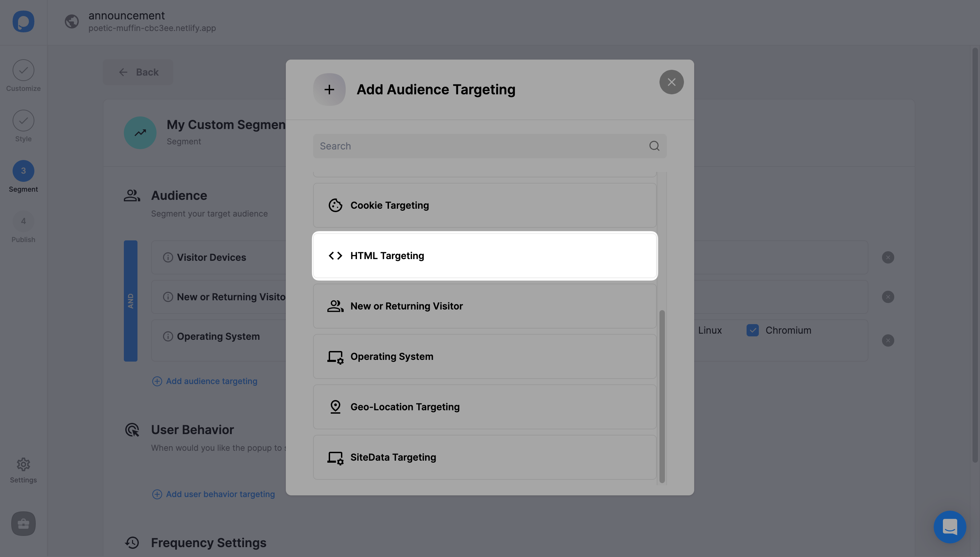
Task: Expand the Visitor Devices targeting row
Action: pyautogui.click(x=211, y=257)
